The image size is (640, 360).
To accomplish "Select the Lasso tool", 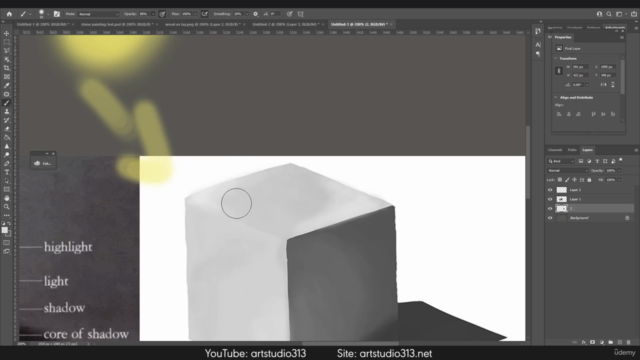I will [7, 51].
